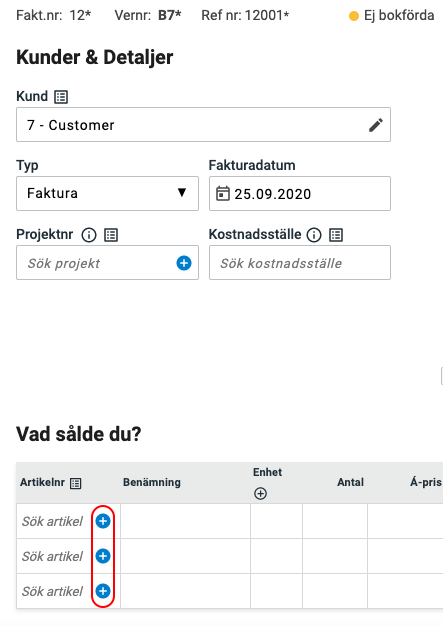Open article list icon beside Artikelnr
443x626 pixels.
coord(75,483)
